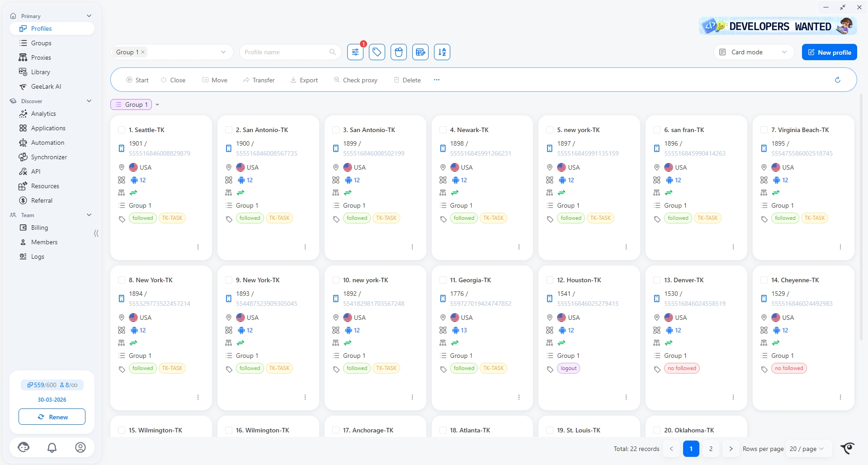The image size is (868, 465).
Task: Collapse the sidebar with double chevron
Action: (x=96, y=233)
